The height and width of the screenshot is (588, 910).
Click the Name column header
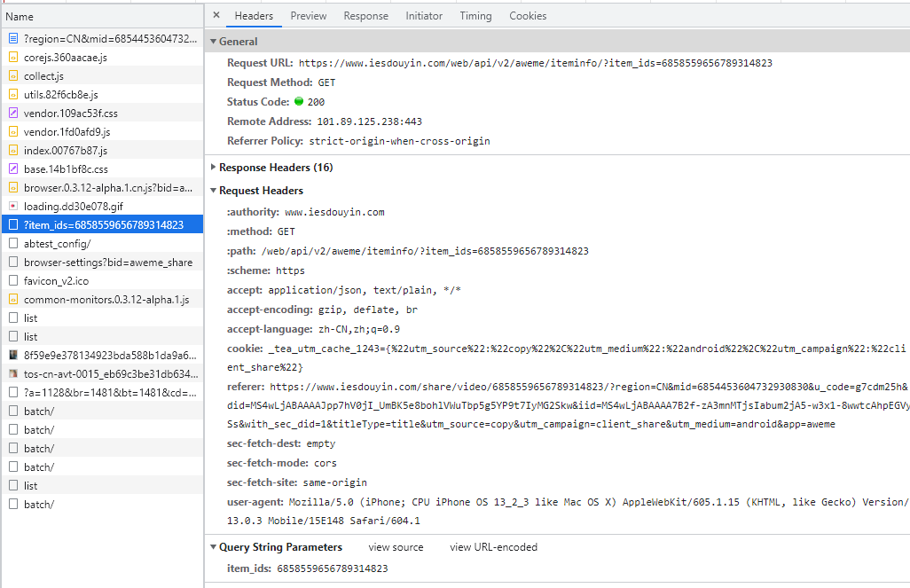pyautogui.click(x=103, y=16)
